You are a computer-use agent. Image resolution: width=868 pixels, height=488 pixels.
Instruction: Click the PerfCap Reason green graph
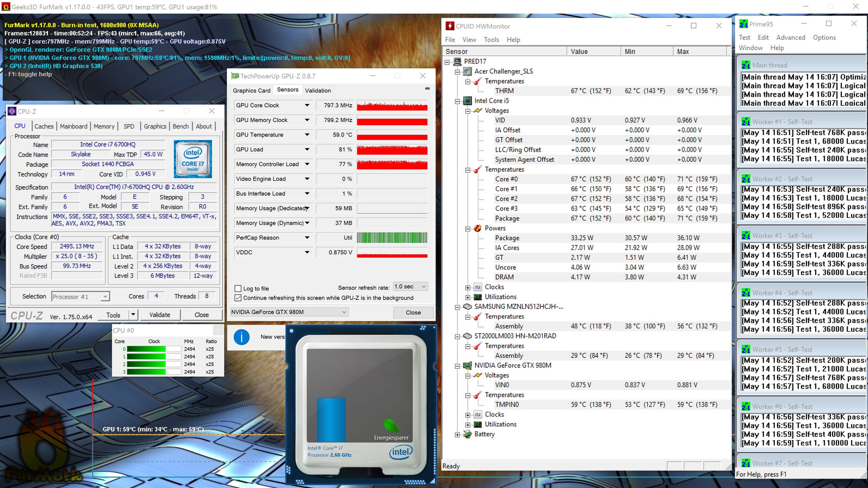392,238
